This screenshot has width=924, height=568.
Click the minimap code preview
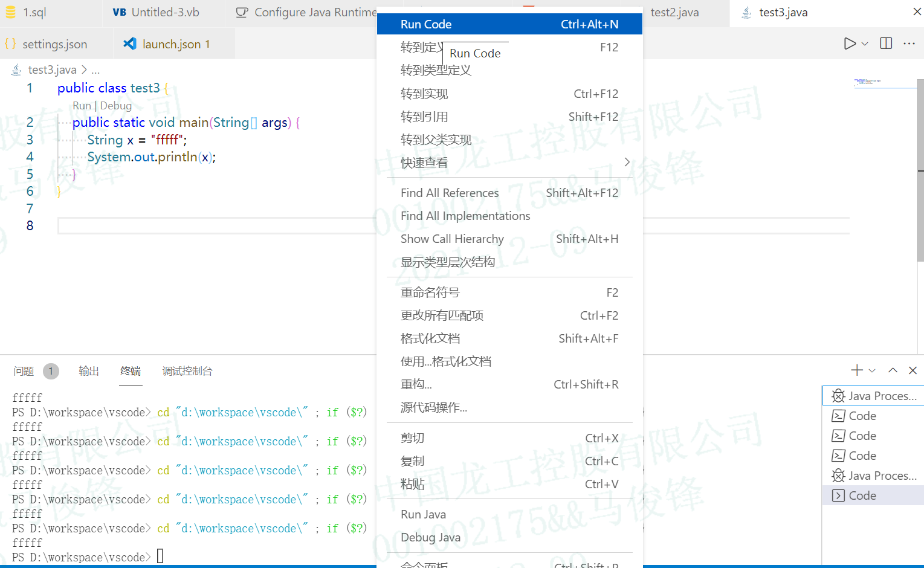click(x=867, y=82)
